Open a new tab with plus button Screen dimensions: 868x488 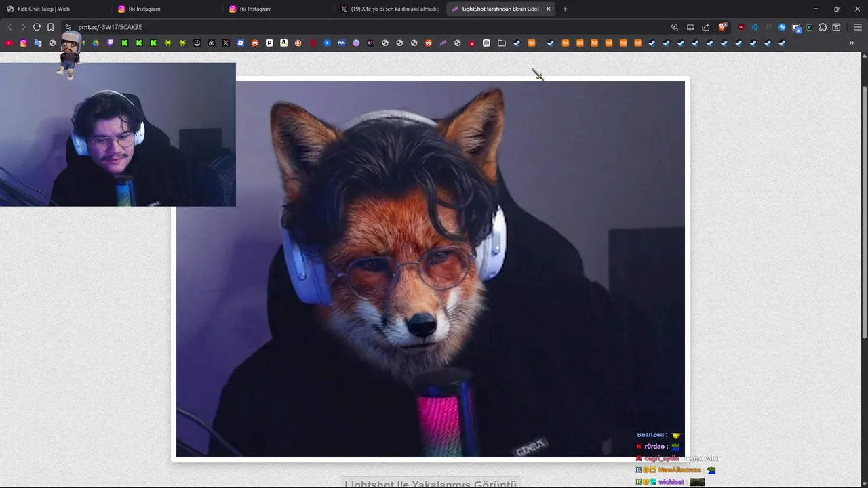pos(565,9)
